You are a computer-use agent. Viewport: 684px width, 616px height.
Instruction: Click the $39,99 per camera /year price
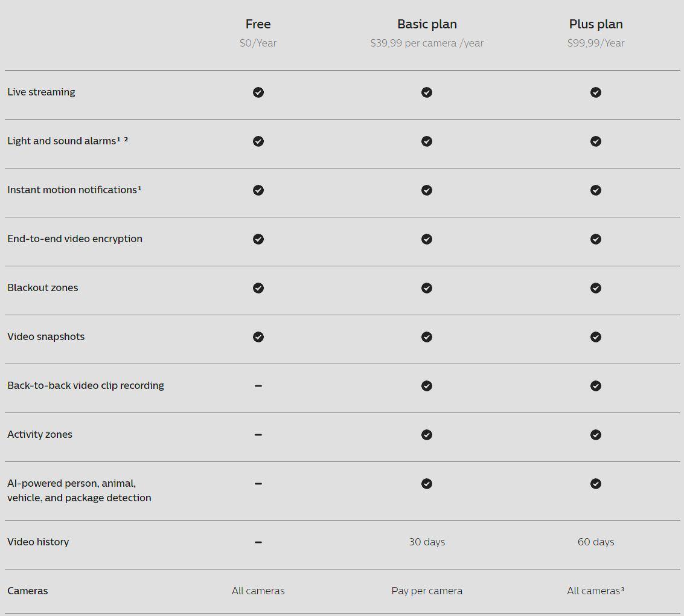(427, 43)
